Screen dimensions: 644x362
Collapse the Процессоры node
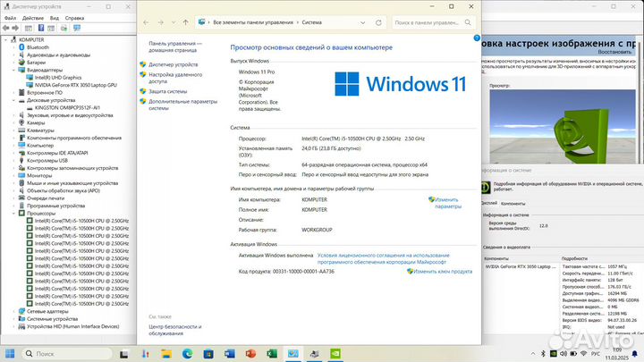pos(13,214)
